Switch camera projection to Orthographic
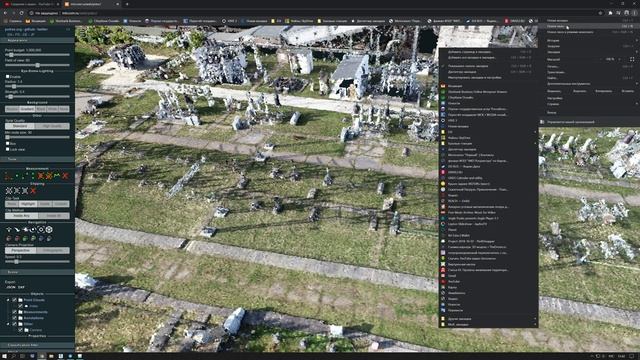This screenshot has width=640, height=360. tap(53, 250)
